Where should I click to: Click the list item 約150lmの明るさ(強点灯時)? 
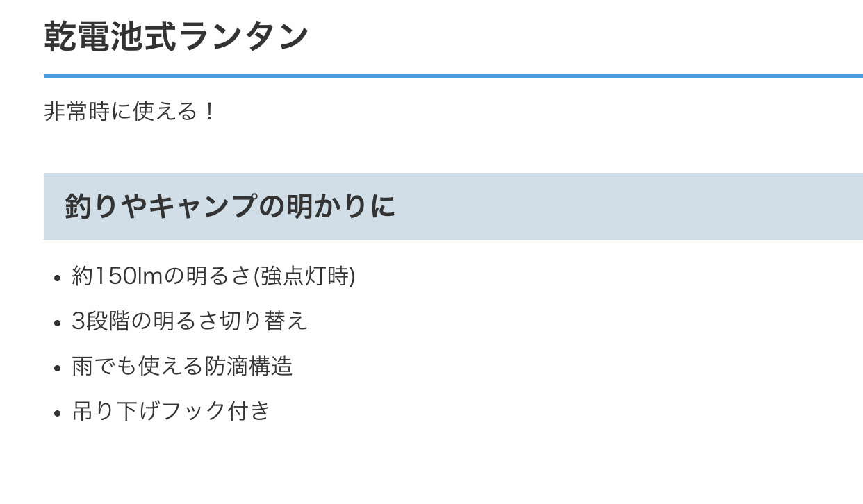tap(213, 276)
